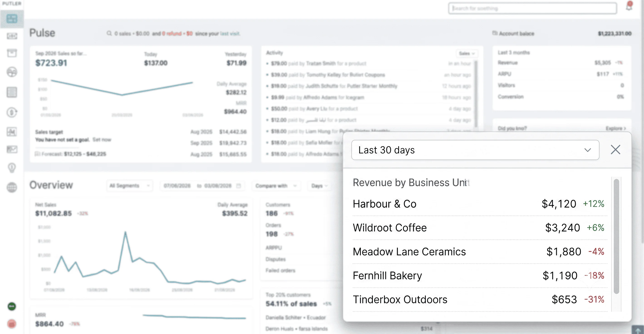Screen dimensions: 644x334
Task: Click the Harbour & Co row
Action: (479, 204)
